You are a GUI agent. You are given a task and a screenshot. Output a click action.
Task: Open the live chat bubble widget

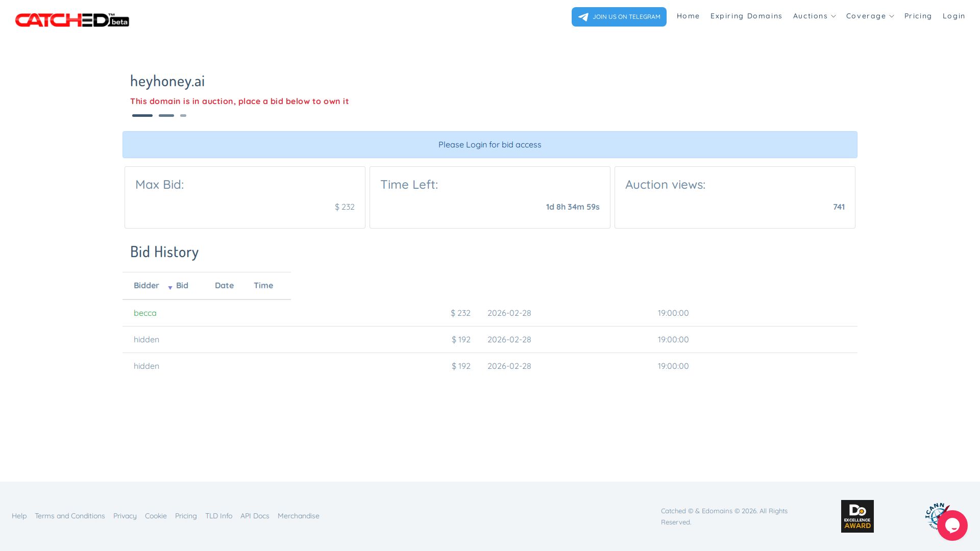952,525
